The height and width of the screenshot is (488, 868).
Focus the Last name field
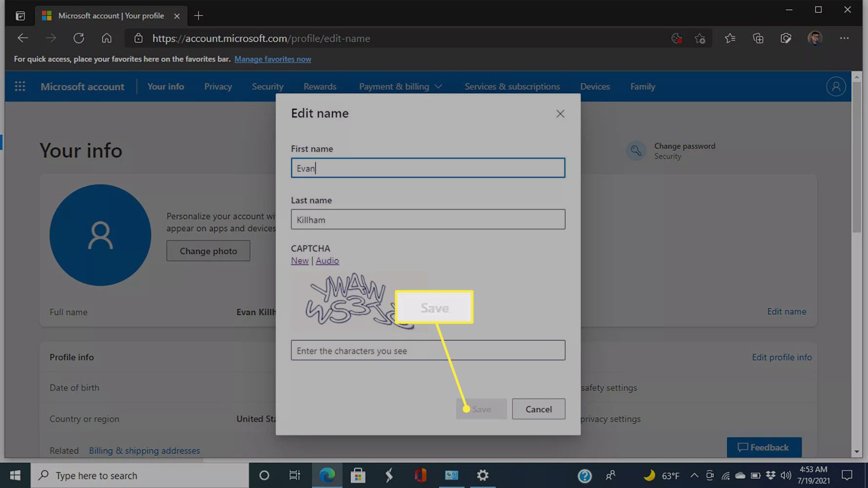pos(428,220)
